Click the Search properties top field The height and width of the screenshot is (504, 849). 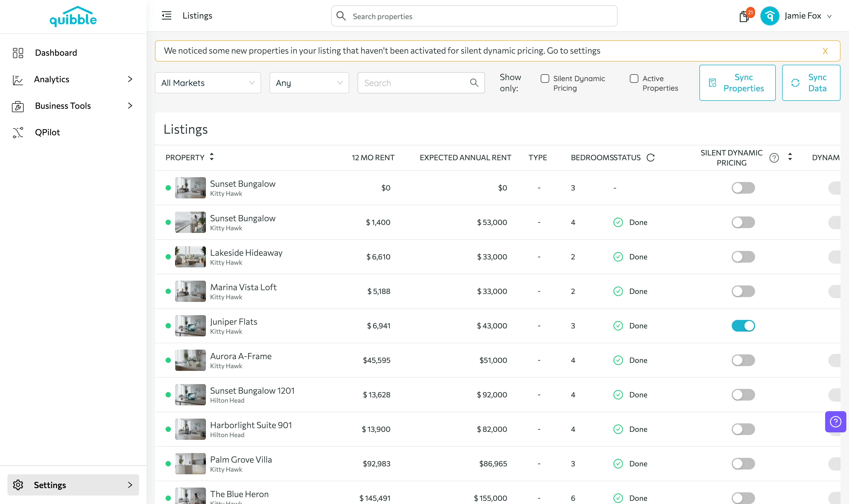(474, 16)
